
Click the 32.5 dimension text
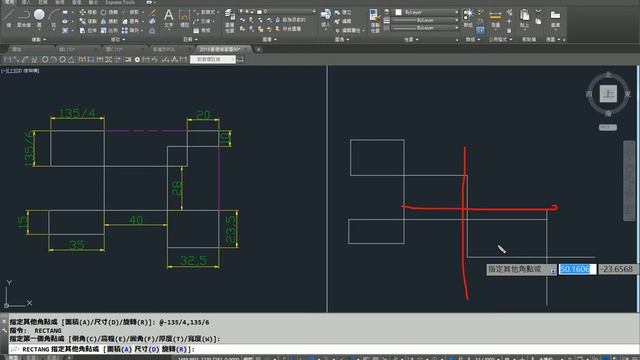(x=193, y=260)
